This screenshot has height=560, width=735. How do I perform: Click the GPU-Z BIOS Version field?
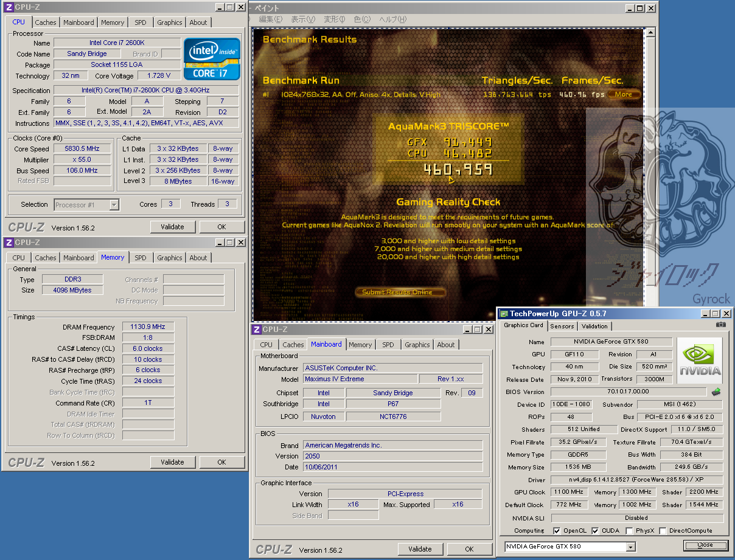(629, 392)
